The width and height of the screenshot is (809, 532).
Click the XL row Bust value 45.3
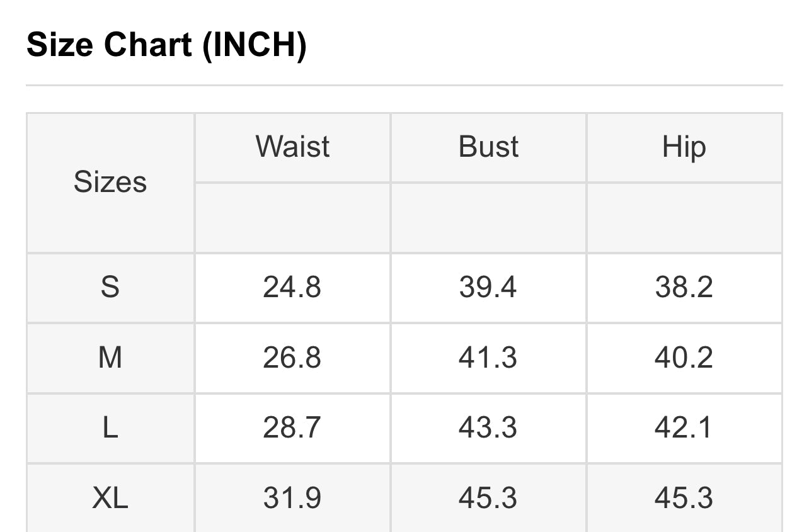(488, 499)
